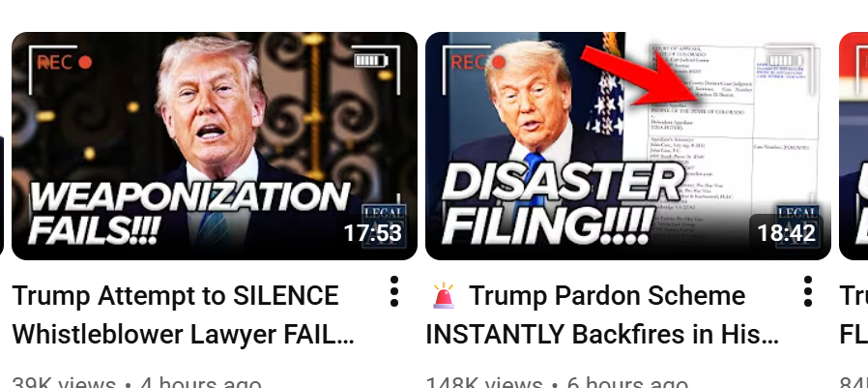
Task: Click the 18:42 duration badge
Action: [787, 233]
